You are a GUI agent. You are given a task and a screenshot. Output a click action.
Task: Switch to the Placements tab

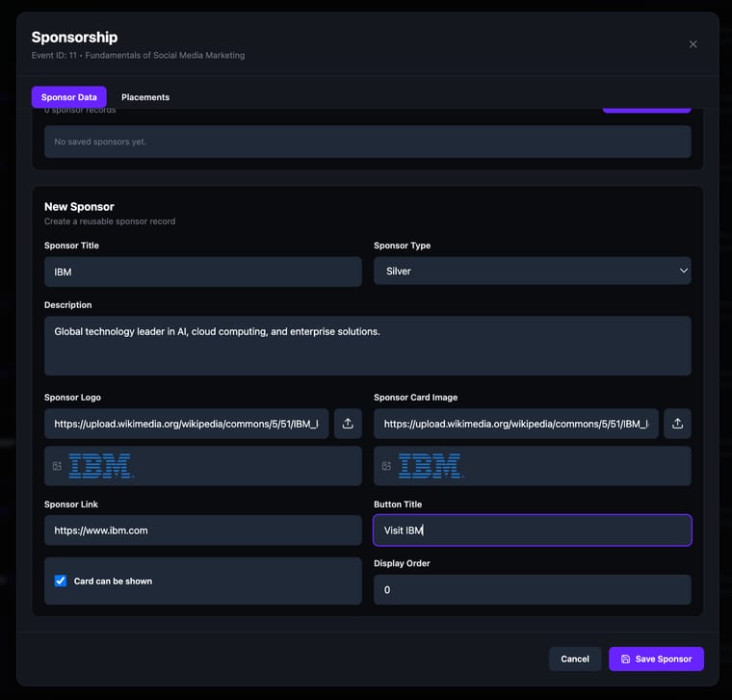145,97
